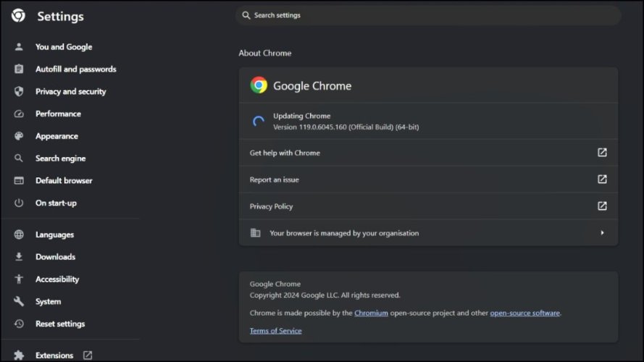
Task: Click the Updating Chrome status text
Action: point(302,116)
